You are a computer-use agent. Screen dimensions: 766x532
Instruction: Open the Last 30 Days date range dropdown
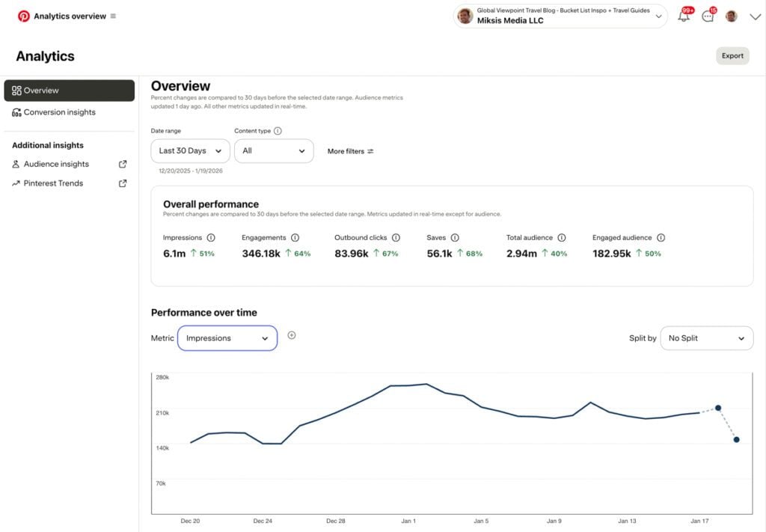[189, 150]
